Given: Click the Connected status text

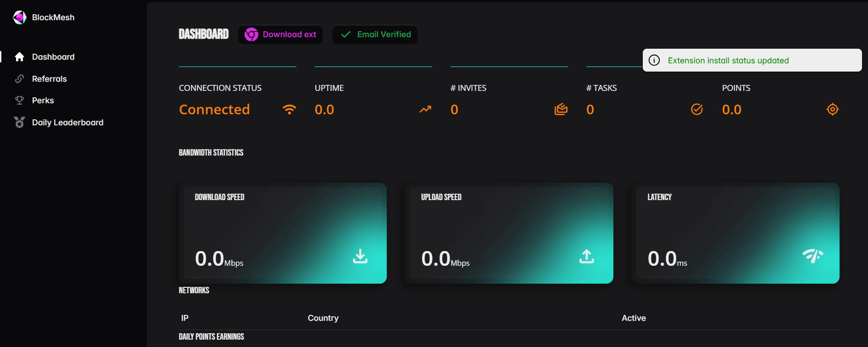Looking at the screenshot, I should coord(214,110).
